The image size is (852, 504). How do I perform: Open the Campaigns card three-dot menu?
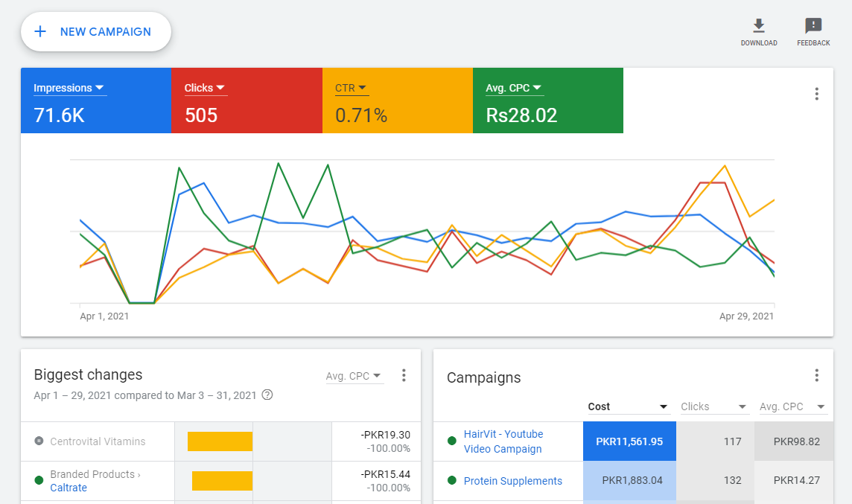[x=816, y=375]
